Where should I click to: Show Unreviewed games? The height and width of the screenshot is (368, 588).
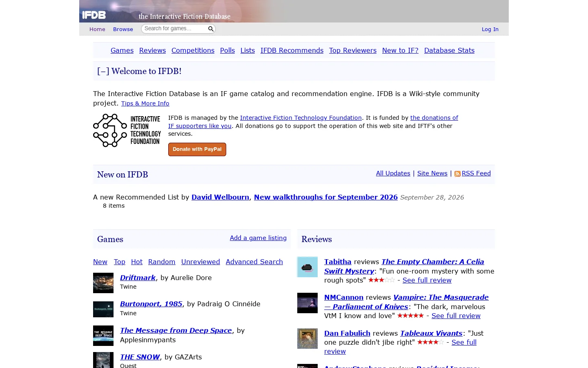[x=200, y=262]
